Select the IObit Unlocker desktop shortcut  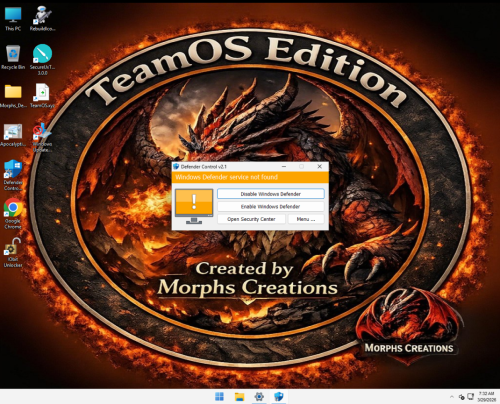pyautogui.click(x=13, y=252)
